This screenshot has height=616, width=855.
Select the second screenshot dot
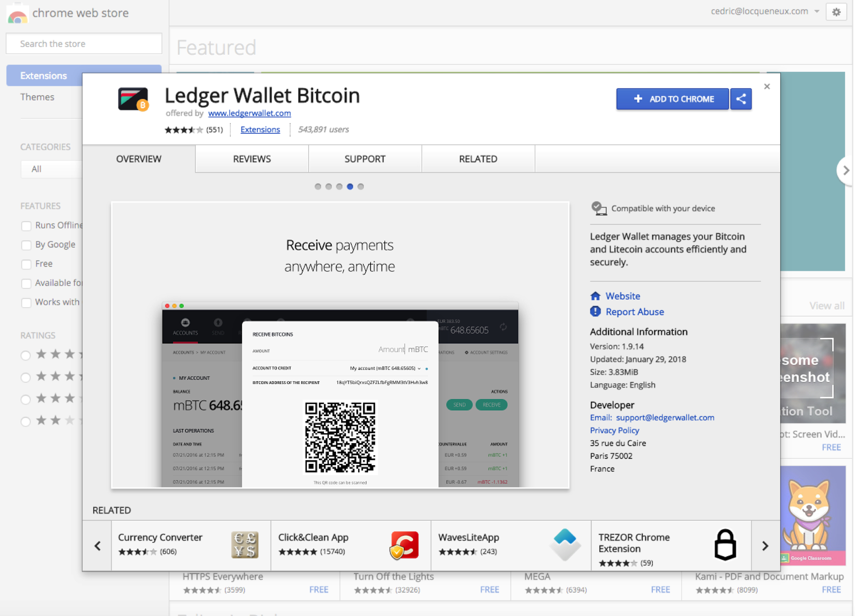328,186
